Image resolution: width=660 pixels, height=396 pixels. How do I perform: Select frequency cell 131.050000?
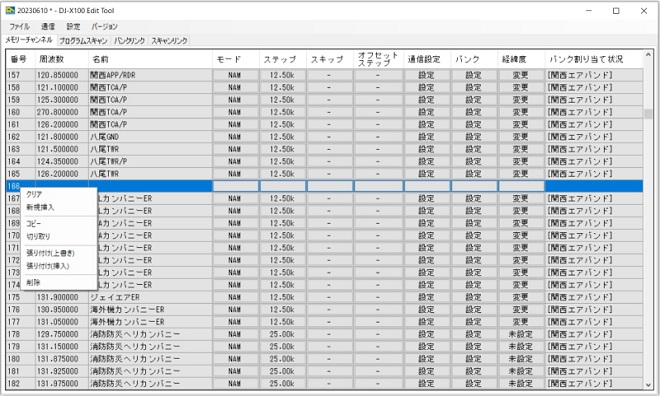(62, 322)
